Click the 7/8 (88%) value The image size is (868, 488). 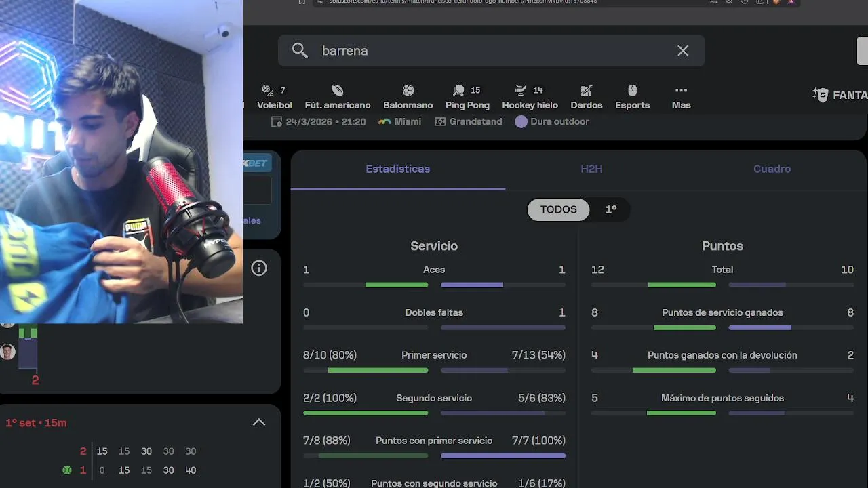click(327, 441)
